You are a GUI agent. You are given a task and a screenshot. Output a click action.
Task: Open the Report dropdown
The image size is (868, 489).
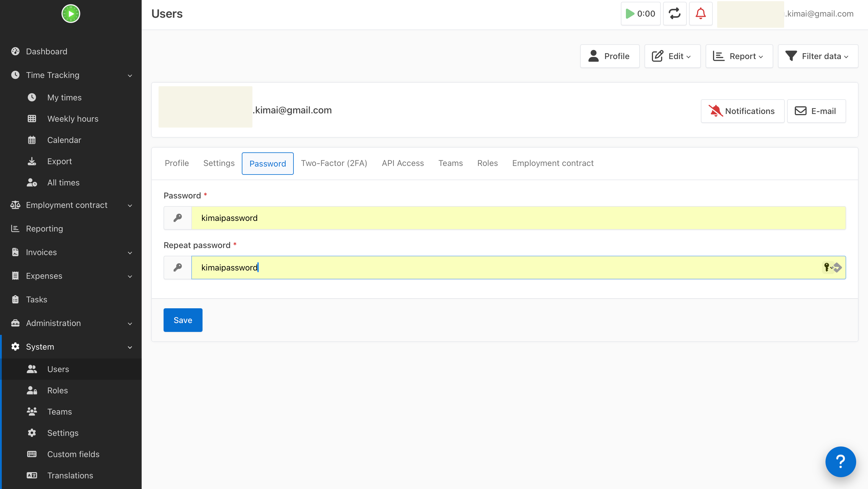point(739,56)
